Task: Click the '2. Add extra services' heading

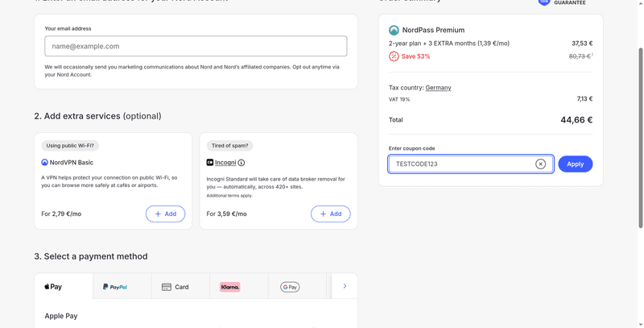Action: click(x=97, y=116)
